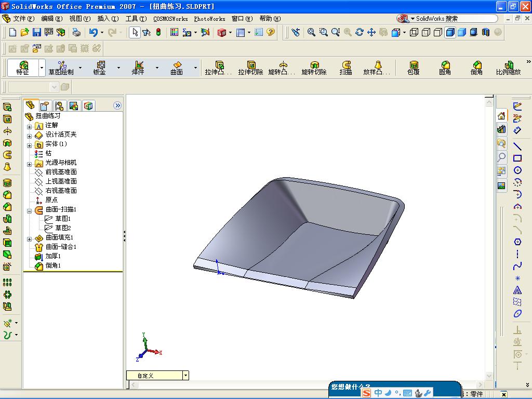Expand the 实体(1) solid bodies node

click(x=30, y=145)
